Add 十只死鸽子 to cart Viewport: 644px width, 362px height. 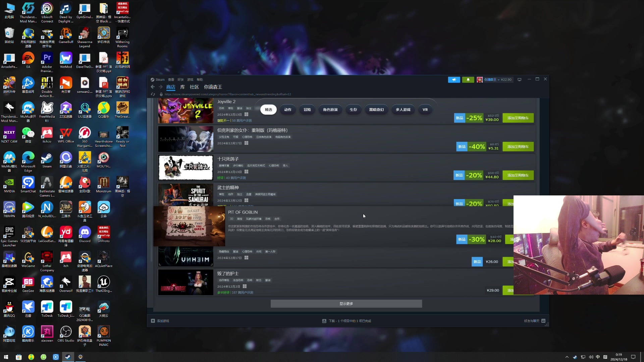(518, 175)
